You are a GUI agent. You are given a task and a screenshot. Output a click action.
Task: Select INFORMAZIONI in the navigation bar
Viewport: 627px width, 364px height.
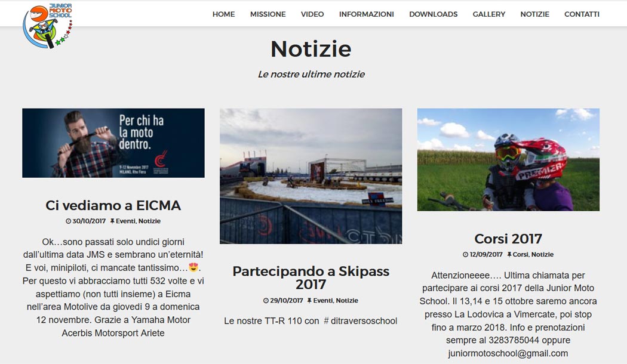point(366,14)
